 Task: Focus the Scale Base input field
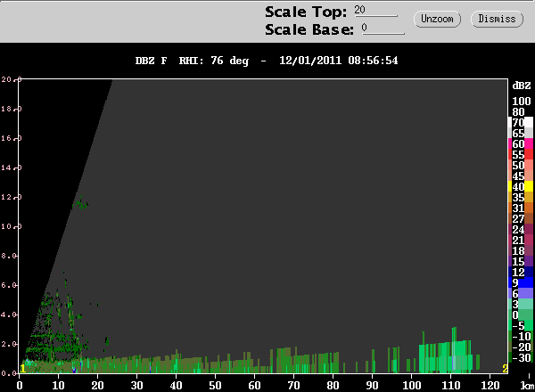coord(383,29)
